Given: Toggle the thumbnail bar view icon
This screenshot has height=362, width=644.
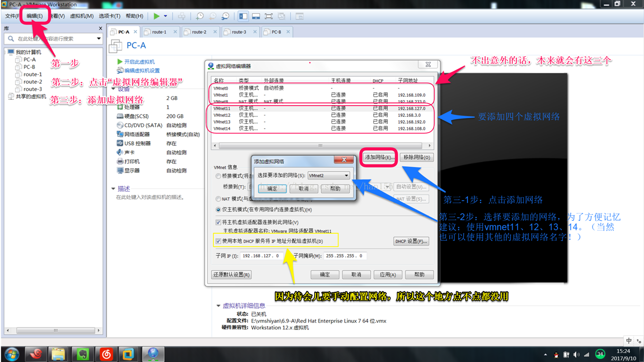Looking at the screenshot, I should pos(256,16).
